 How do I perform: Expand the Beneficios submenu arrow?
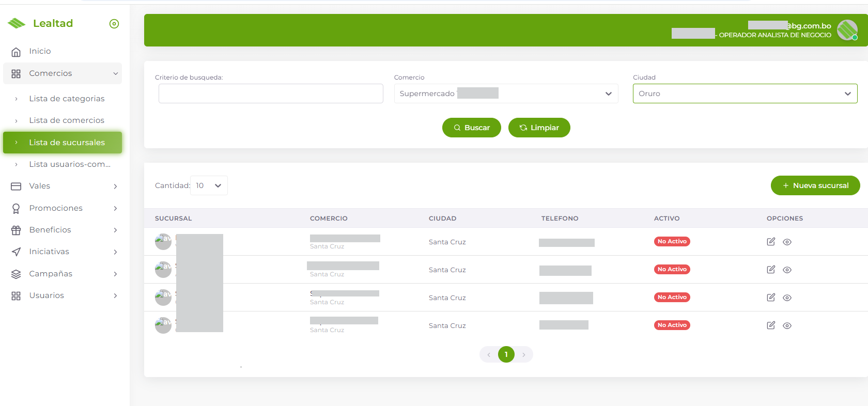[116, 230]
